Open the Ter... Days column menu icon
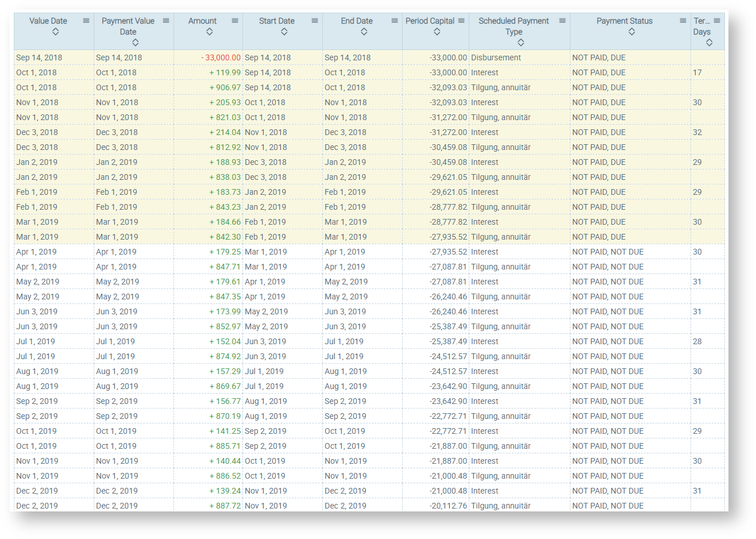Viewport: 756px width, 539px height. [717, 21]
